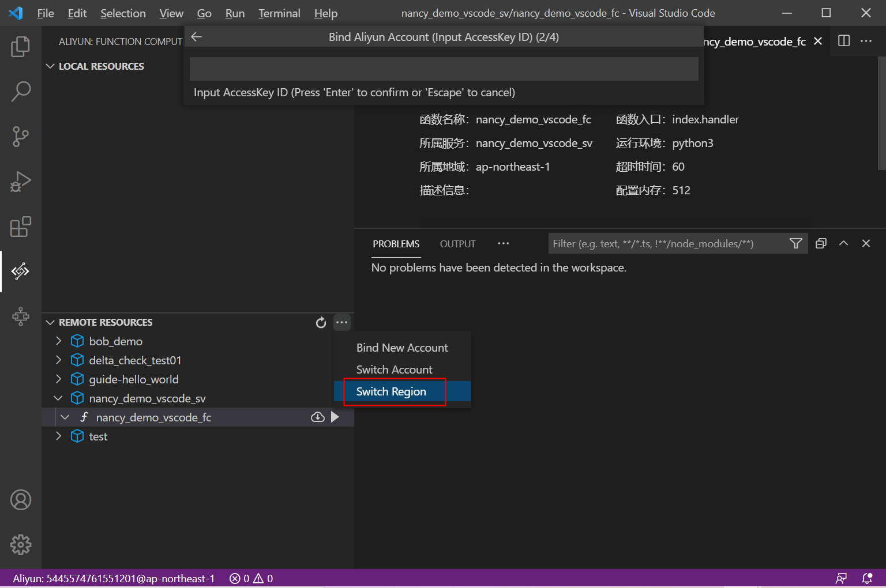Image resolution: width=886 pixels, height=588 pixels.
Task: Select the guide-hello_world tree item
Action: coord(198,379)
